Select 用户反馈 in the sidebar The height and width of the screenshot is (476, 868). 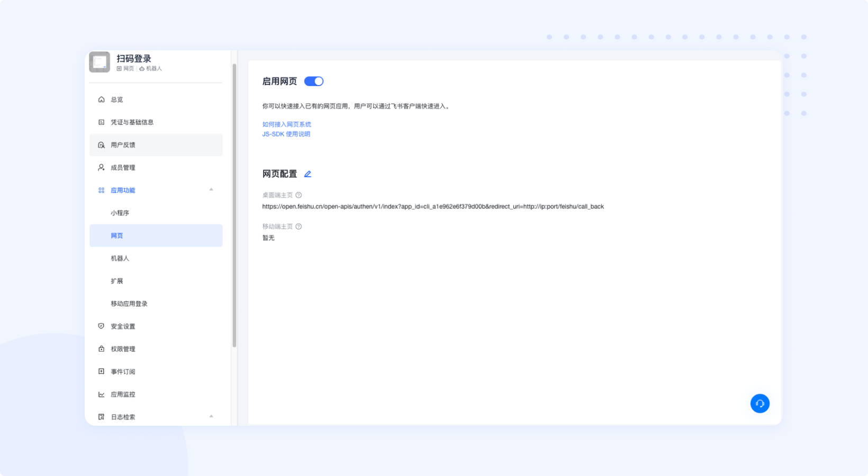156,145
